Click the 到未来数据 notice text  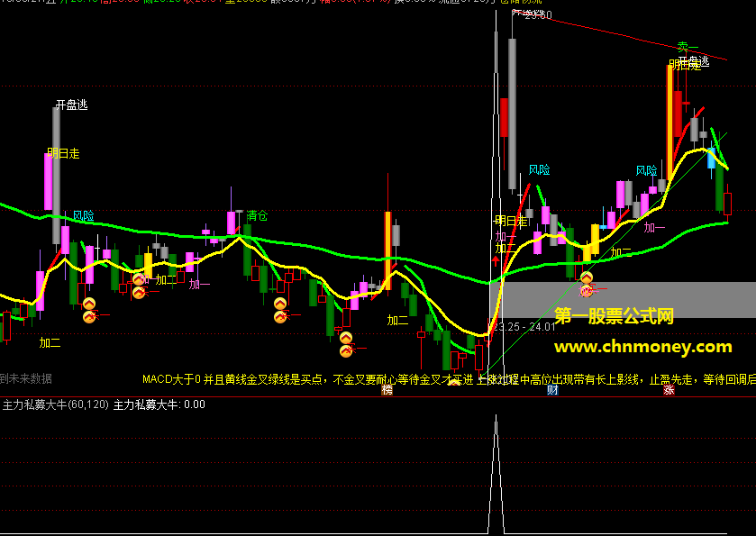click(25, 379)
